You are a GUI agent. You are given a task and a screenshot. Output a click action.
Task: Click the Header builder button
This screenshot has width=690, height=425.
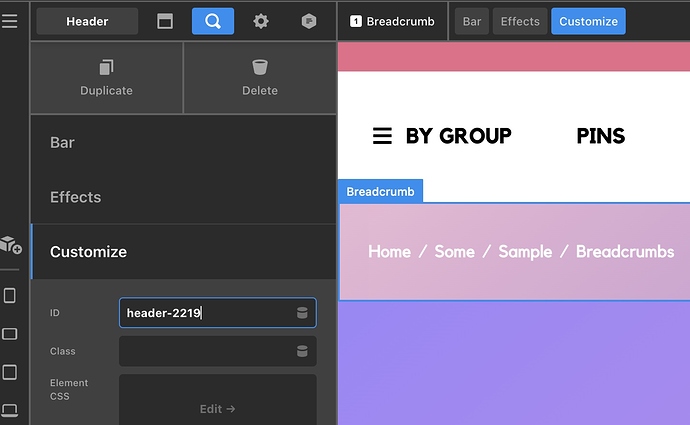[87, 21]
